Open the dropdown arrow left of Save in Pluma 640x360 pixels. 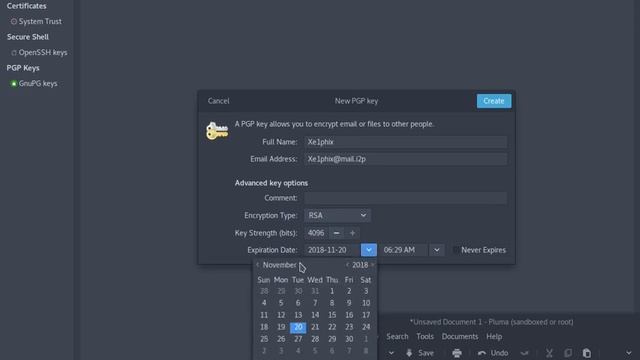point(391,353)
